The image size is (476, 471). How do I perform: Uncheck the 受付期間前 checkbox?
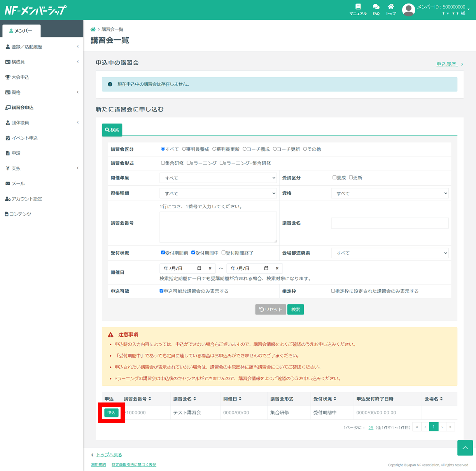click(x=163, y=253)
